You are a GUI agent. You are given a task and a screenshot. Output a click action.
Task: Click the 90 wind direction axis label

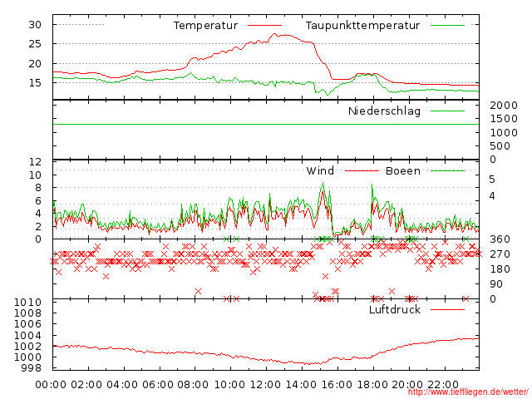[496, 284]
